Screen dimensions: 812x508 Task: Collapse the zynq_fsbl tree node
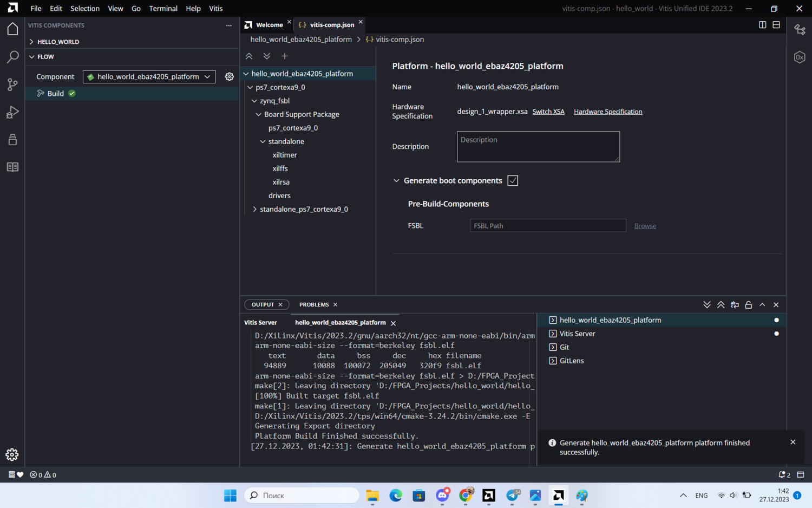point(254,101)
